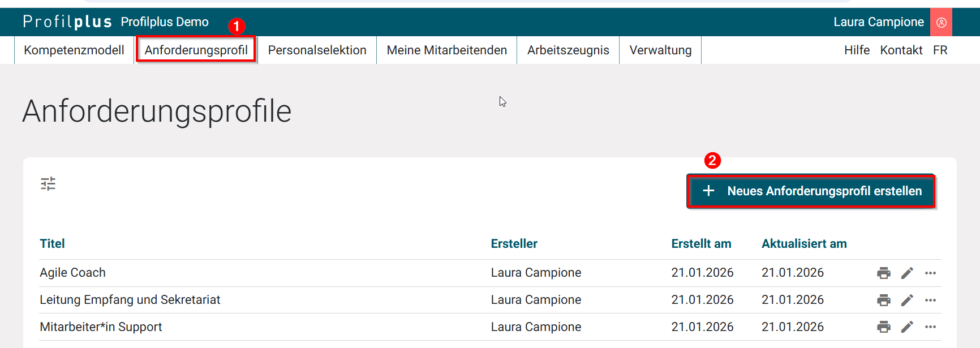980x348 pixels.
Task: Open the Meine Mitarbeitenden section
Action: coord(446,50)
